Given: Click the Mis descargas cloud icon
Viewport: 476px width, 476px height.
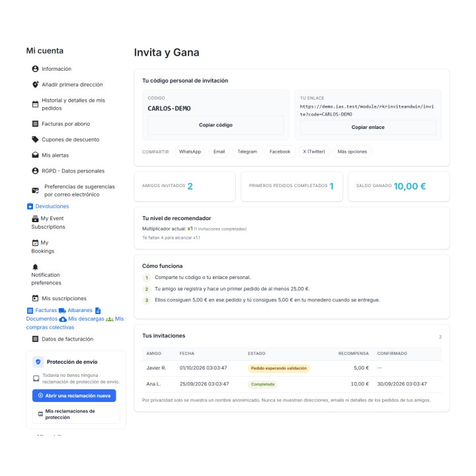Looking at the screenshot, I should pos(63,319).
